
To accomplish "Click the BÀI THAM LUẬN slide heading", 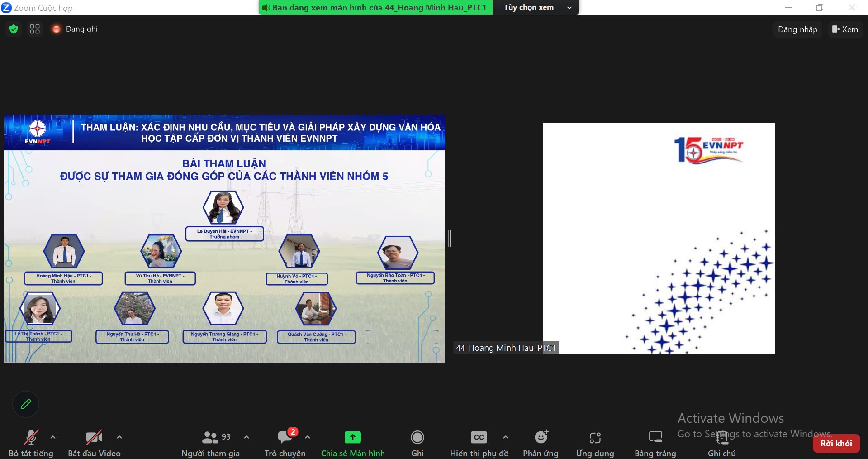I will (x=224, y=163).
